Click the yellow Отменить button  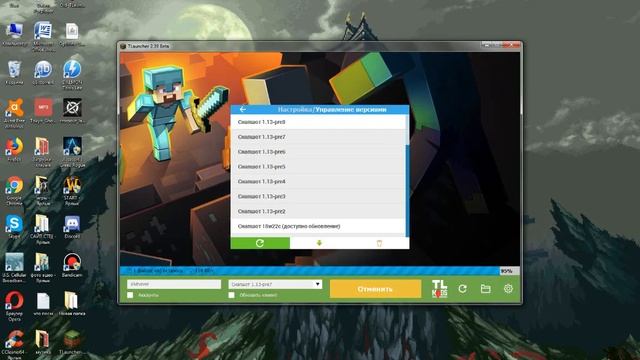[375, 289]
